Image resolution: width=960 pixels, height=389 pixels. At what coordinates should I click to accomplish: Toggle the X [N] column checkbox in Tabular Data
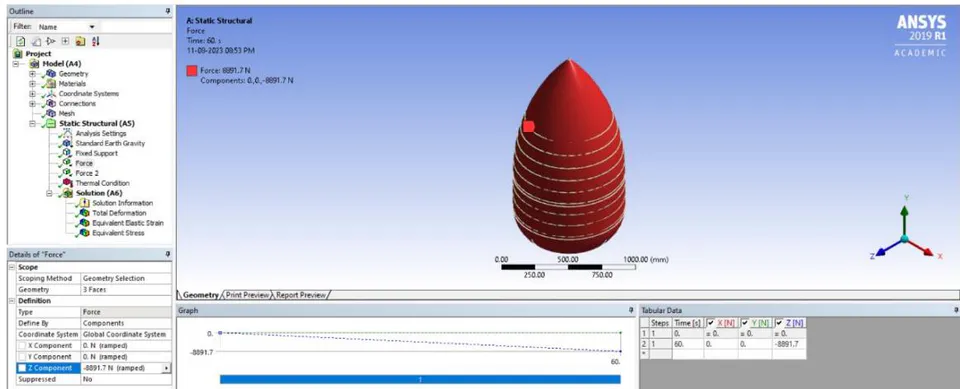[x=710, y=322]
